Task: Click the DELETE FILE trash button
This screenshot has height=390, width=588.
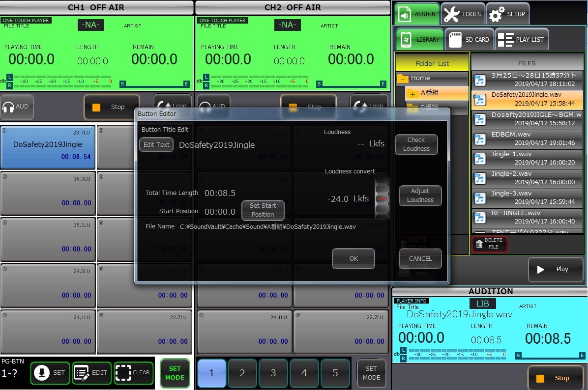Action: [489, 244]
